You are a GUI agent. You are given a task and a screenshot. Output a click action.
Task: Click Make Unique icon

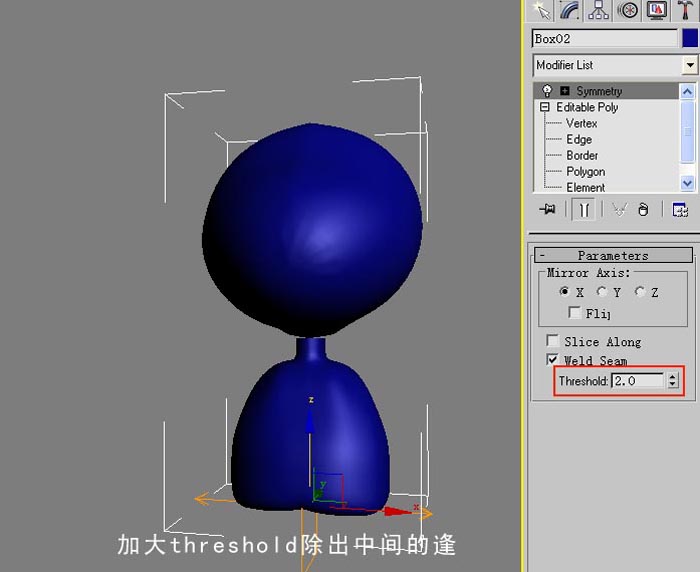619,209
